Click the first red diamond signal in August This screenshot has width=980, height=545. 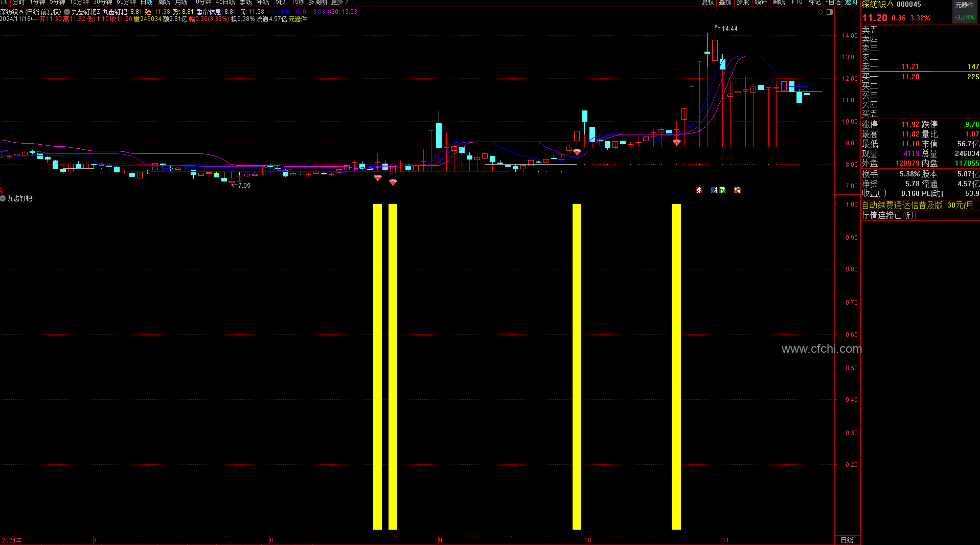click(x=378, y=177)
